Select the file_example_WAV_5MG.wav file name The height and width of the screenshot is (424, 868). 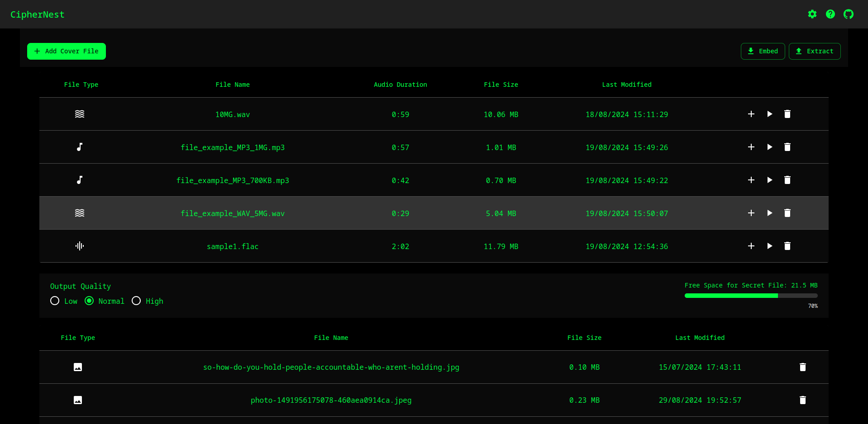point(233,213)
